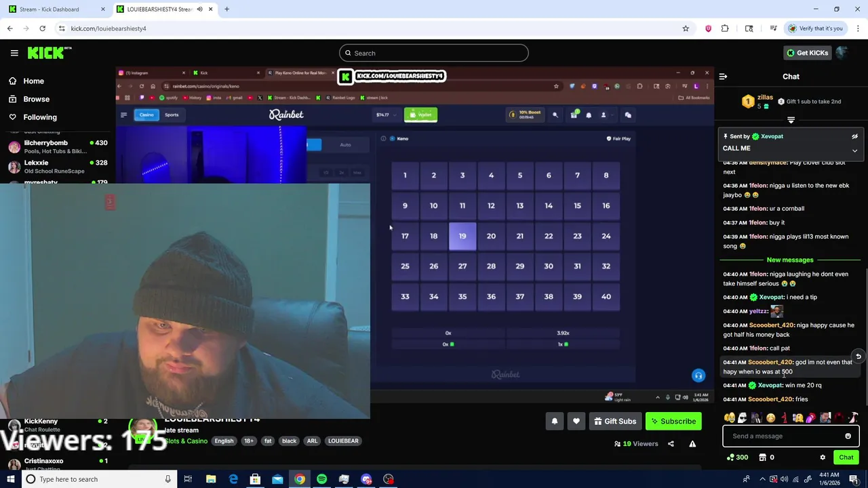Viewport: 868px width, 488px height.
Task: Report the stream via warning icon
Action: click(692, 444)
